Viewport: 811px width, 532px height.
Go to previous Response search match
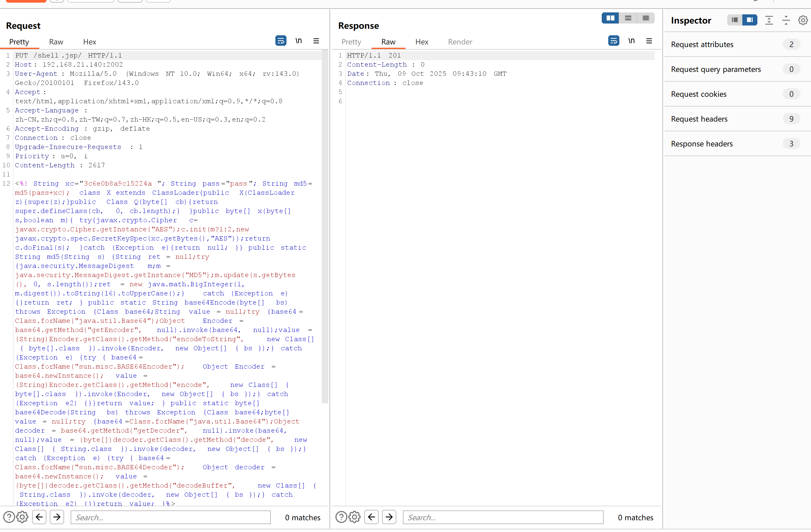click(371, 517)
